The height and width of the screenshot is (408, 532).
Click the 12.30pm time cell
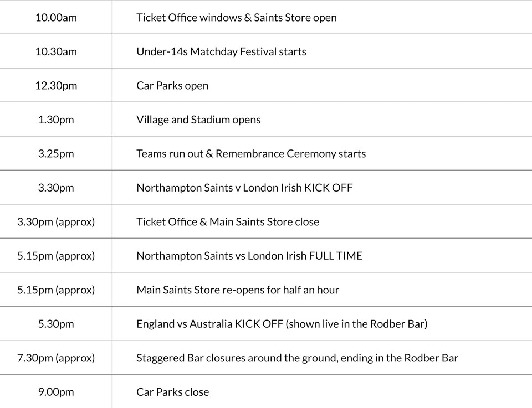coord(56,86)
